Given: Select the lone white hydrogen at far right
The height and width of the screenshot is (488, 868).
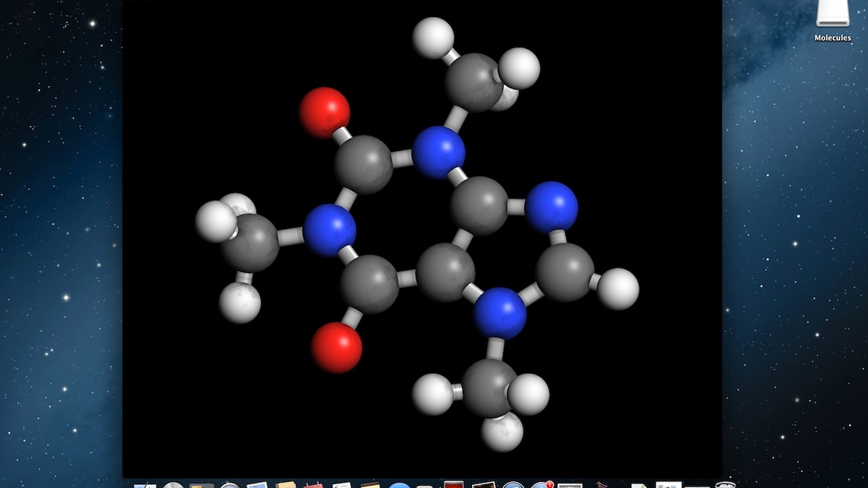Looking at the screenshot, I should [x=618, y=289].
